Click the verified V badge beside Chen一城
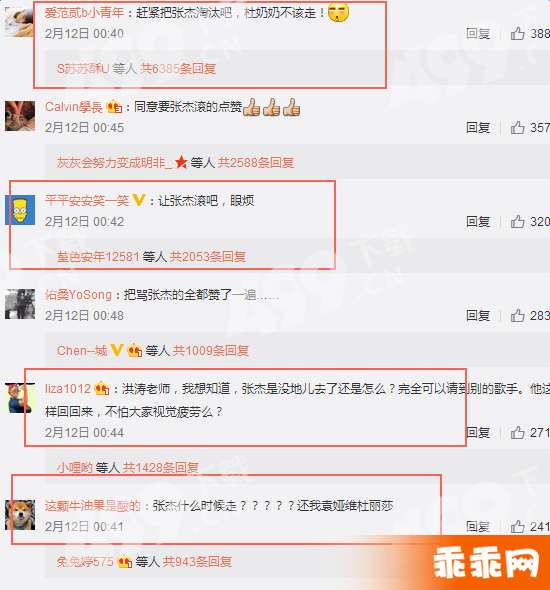550x590 pixels. click(x=117, y=350)
